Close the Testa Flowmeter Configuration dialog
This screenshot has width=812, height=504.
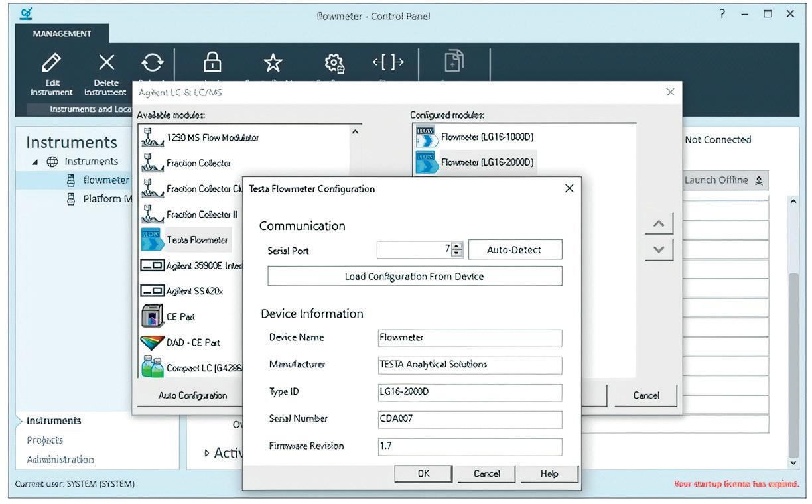pyautogui.click(x=569, y=189)
